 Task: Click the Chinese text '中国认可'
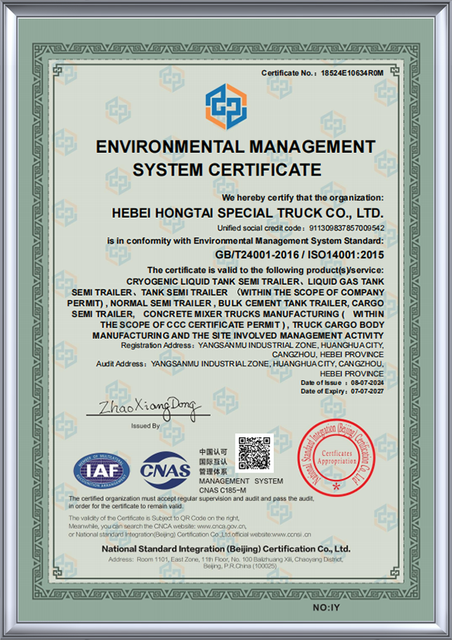(x=213, y=452)
